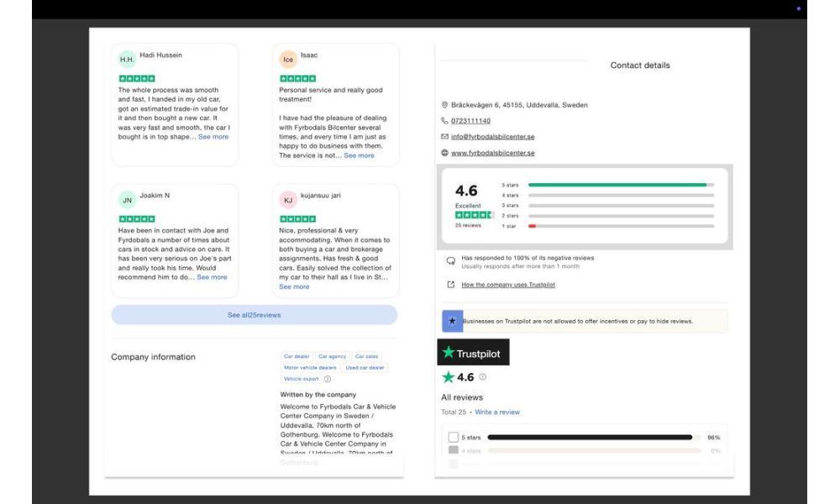This screenshot has width=840, height=504.
Task: Click Hadi Hussein's H.H. avatar
Action: click(127, 60)
